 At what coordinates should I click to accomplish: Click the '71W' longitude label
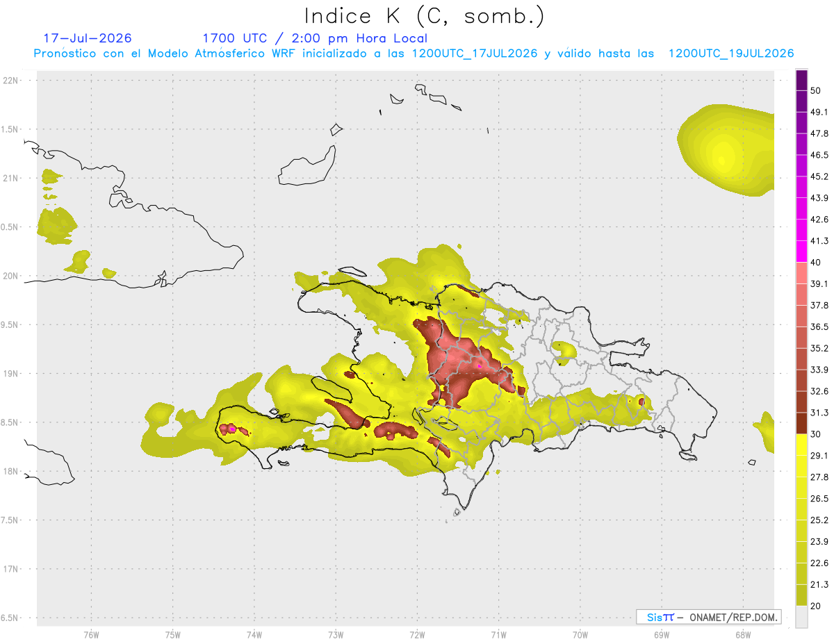498,635
